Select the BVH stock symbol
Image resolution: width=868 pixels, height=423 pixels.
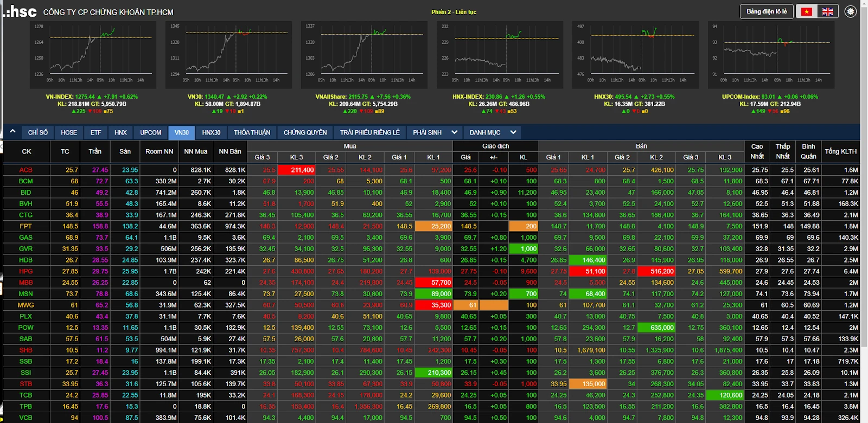(x=26, y=204)
